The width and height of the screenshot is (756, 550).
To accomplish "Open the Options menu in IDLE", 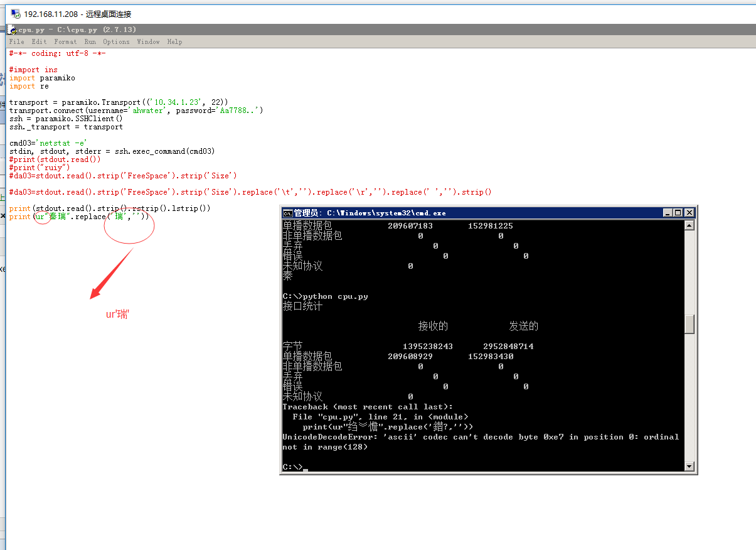I will pyautogui.click(x=116, y=41).
